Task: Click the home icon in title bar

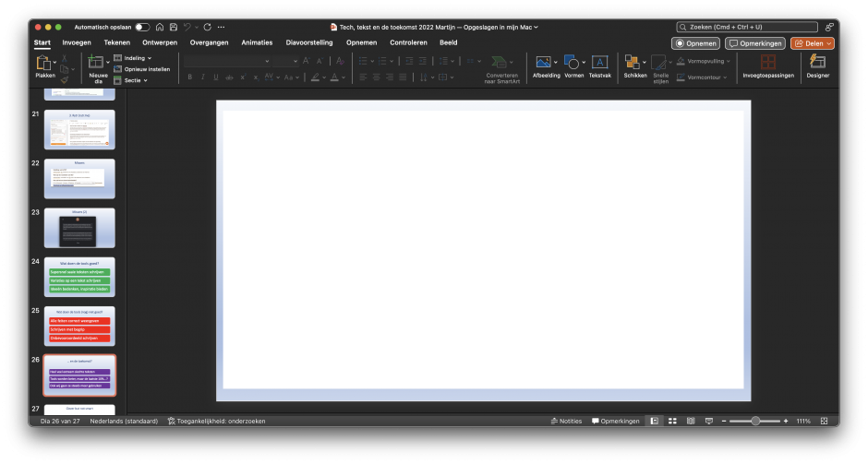Action: pyautogui.click(x=160, y=27)
